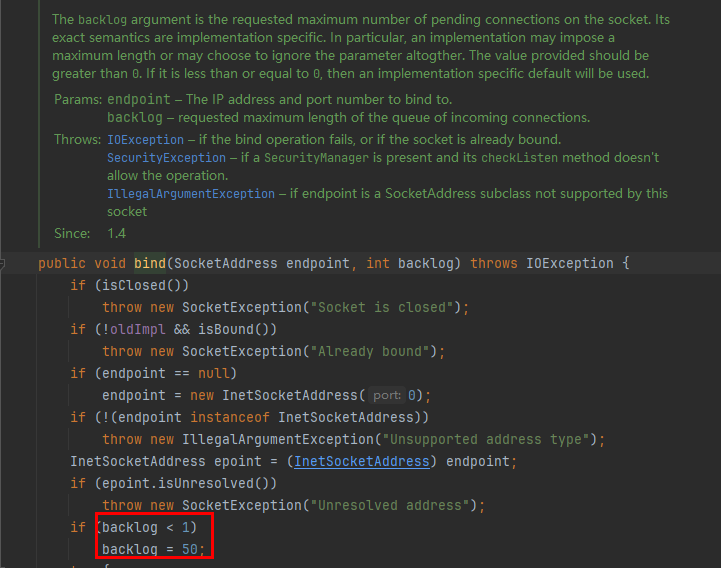Click the underlined InetSocketAddress cast link
Viewport: 721px width, 568px height.
point(361,461)
